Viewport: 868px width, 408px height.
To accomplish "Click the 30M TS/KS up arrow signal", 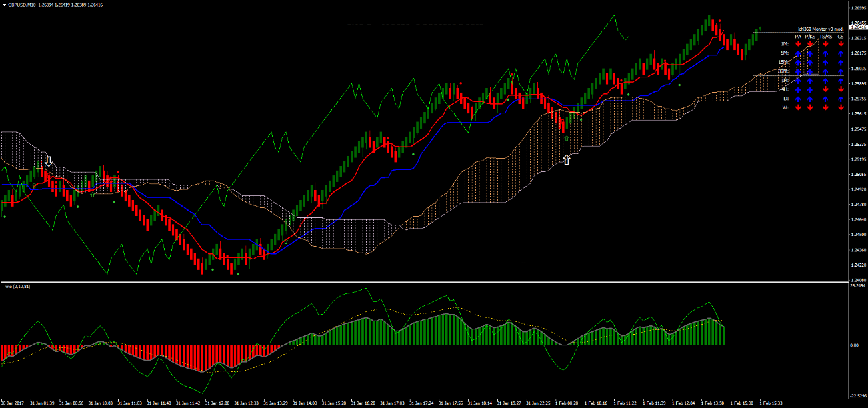I will 825,72.
